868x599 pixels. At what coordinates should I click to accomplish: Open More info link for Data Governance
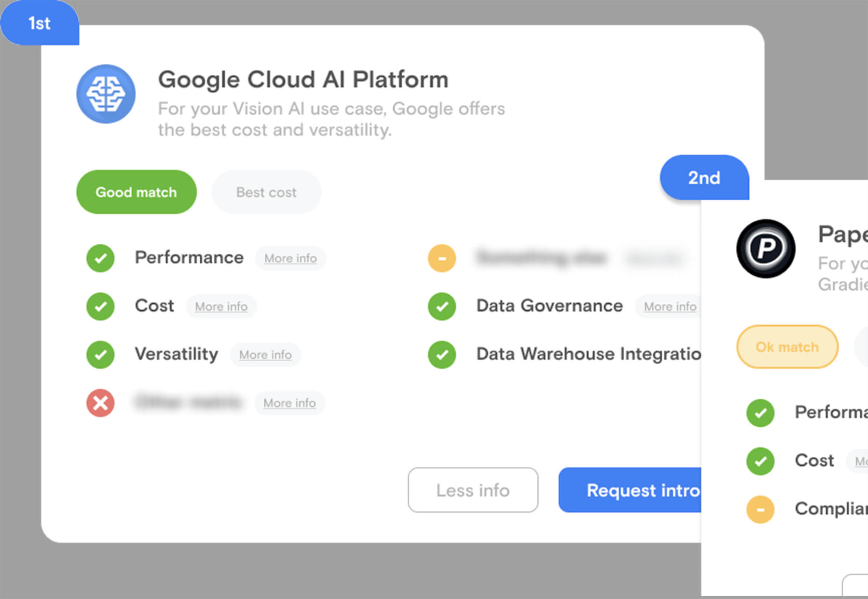tap(669, 307)
